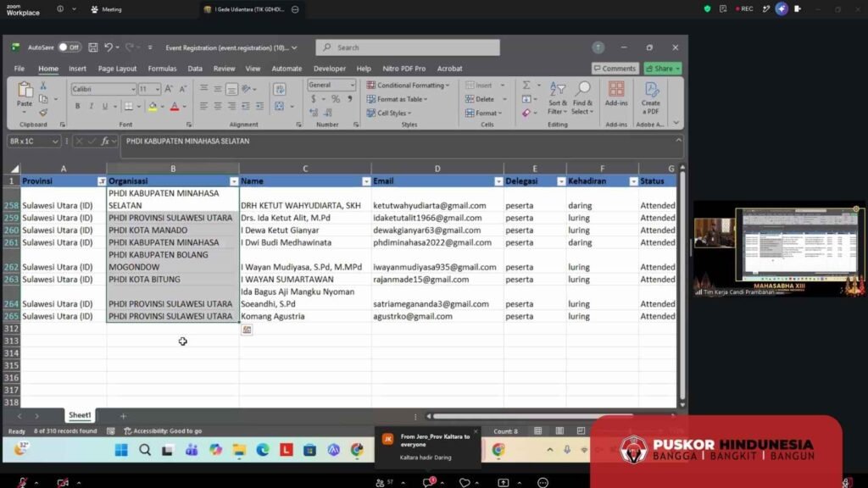This screenshot has width=868, height=488.
Task: Open the Formulas ribbon tab
Action: point(162,69)
